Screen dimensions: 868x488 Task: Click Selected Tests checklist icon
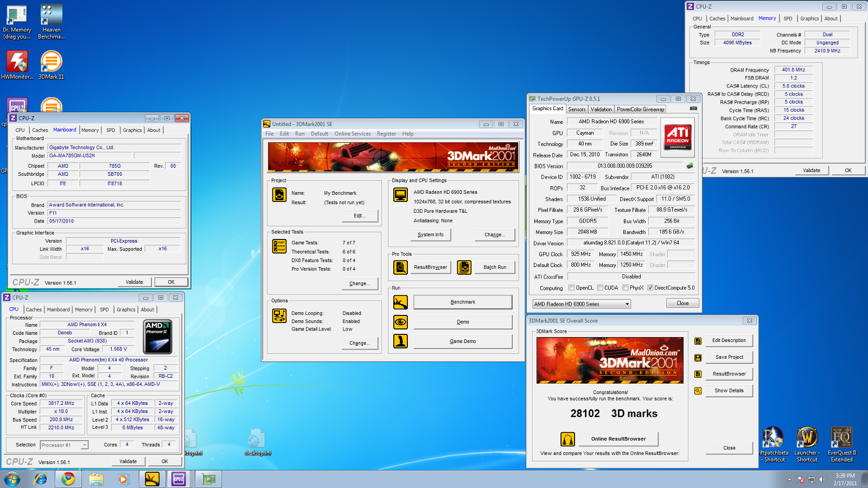pyautogui.click(x=279, y=246)
